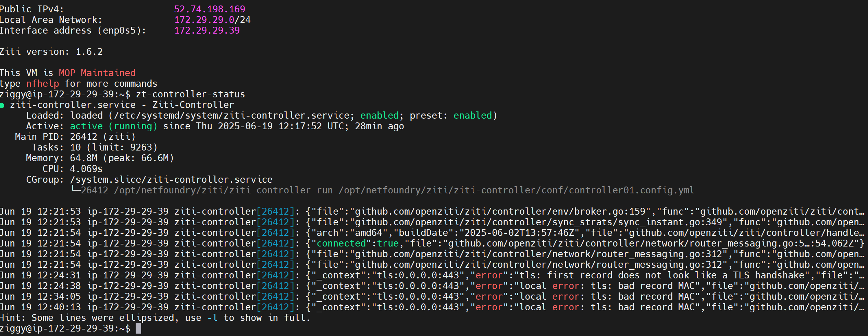Click the CGroup system.slice path

[171, 180]
